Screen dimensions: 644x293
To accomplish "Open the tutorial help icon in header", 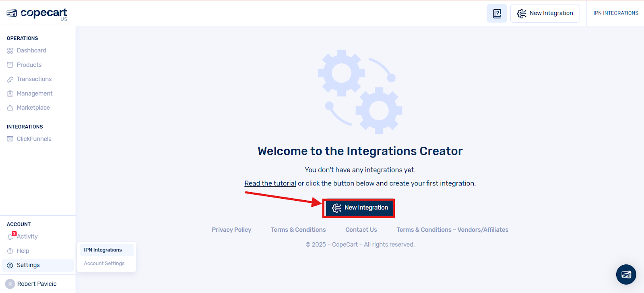I will [497, 13].
